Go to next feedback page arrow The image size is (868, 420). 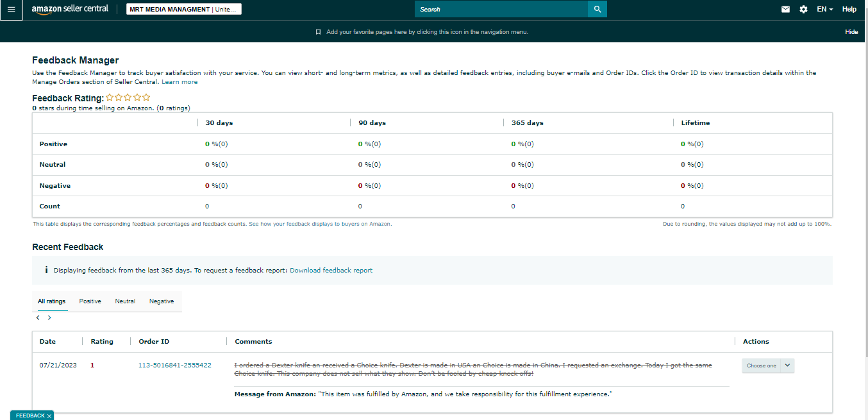49,317
